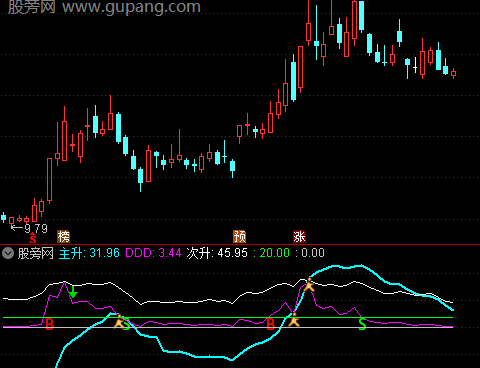Image resolution: width=480 pixels, height=368 pixels.
Task: Click the 9.79 low price label
Action: (x=36, y=229)
